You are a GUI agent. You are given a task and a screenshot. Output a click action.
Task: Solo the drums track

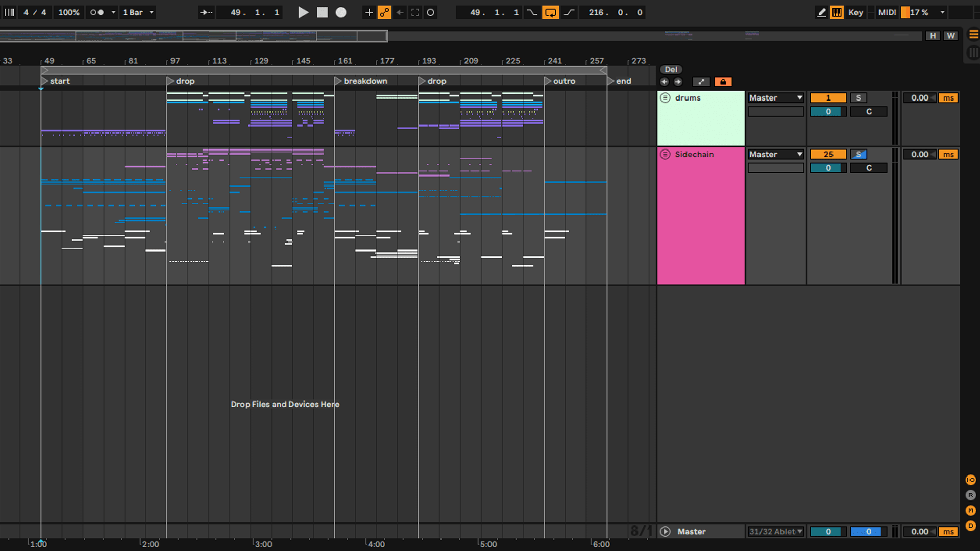(859, 98)
